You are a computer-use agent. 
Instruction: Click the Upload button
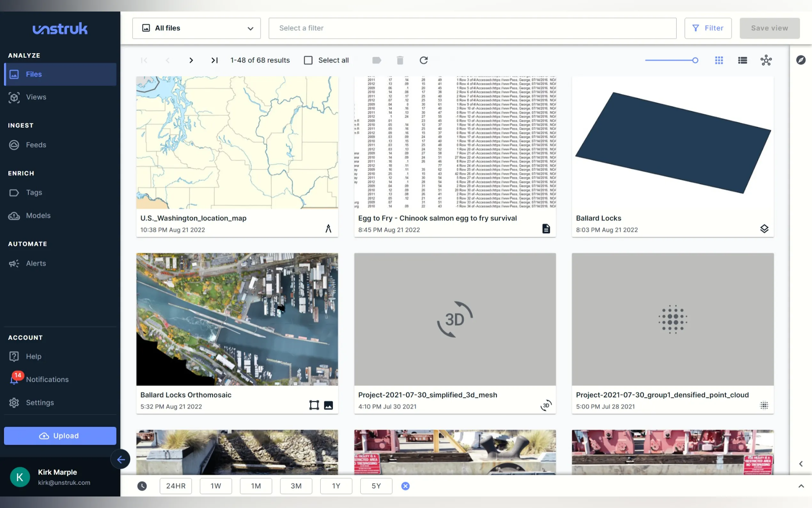pos(60,436)
